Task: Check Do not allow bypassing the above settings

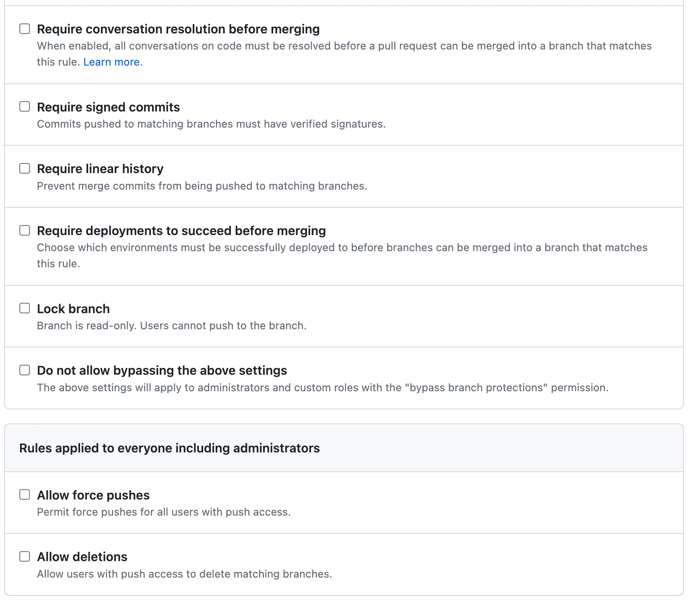Action: [25, 370]
